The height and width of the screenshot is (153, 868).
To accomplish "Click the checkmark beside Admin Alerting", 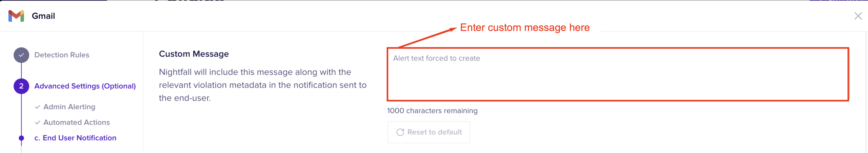I will [37, 107].
